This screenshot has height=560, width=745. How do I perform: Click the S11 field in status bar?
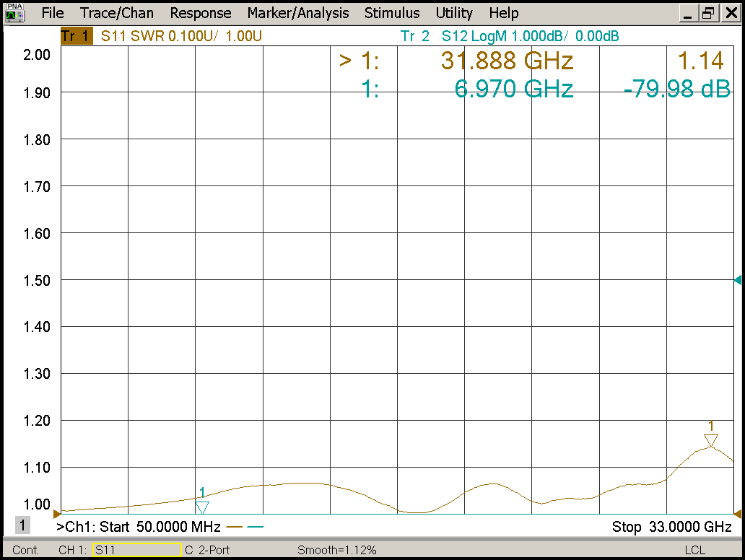click(136, 550)
